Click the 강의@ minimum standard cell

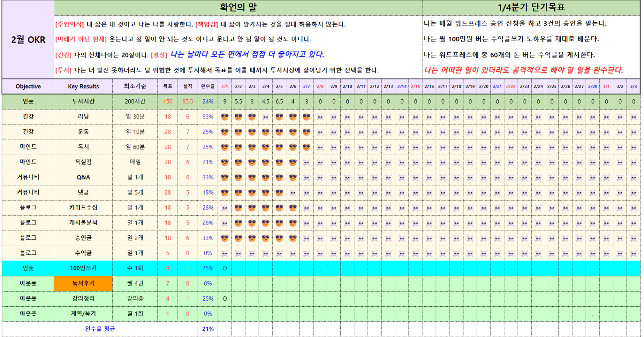(x=135, y=299)
